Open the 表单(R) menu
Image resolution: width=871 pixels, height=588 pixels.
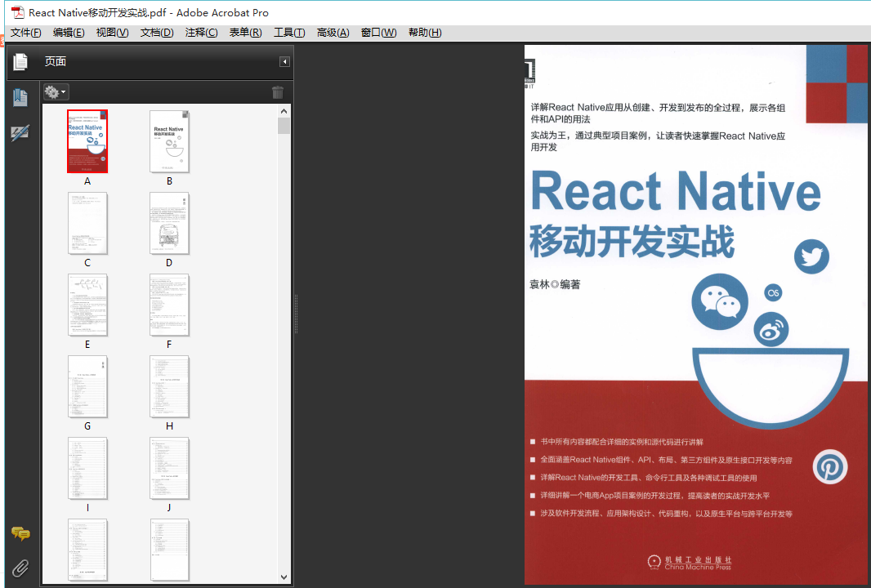click(x=245, y=33)
